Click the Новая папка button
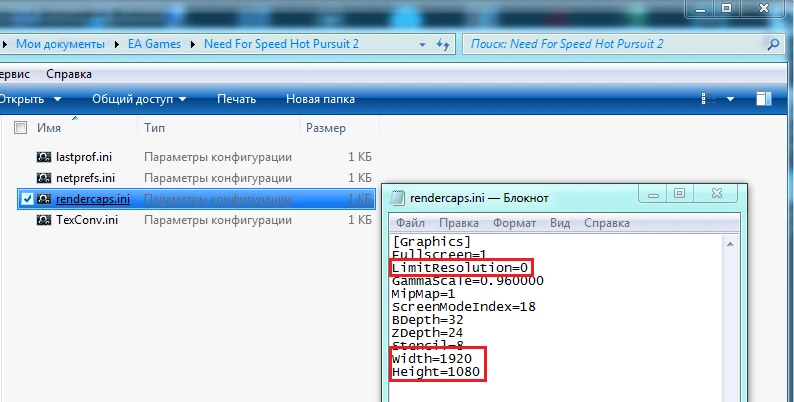This screenshot has height=402, width=794. (x=320, y=99)
